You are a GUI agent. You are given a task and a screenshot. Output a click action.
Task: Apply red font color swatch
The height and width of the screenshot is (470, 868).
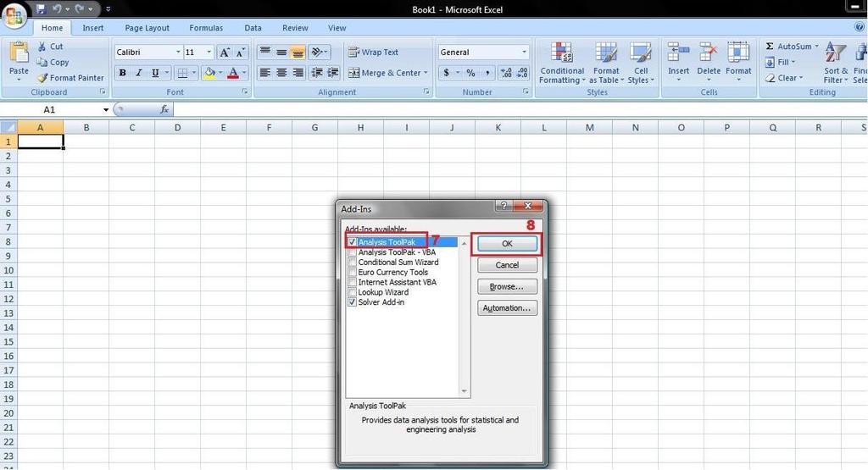[x=233, y=73]
